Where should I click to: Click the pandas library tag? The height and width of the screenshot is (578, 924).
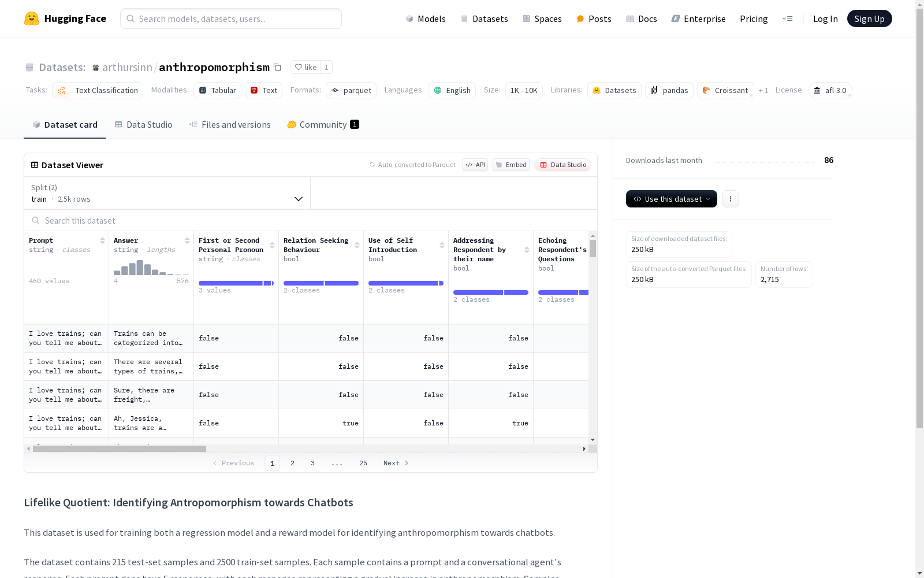[x=669, y=90]
